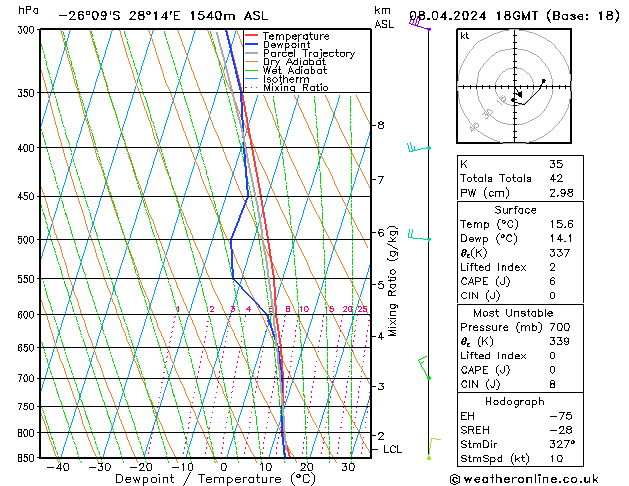The width and height of the screenshot is (629, 486).
Task: Click the 300 hPa pressure label
Action: pyautogui.click(x=28, y=30)
